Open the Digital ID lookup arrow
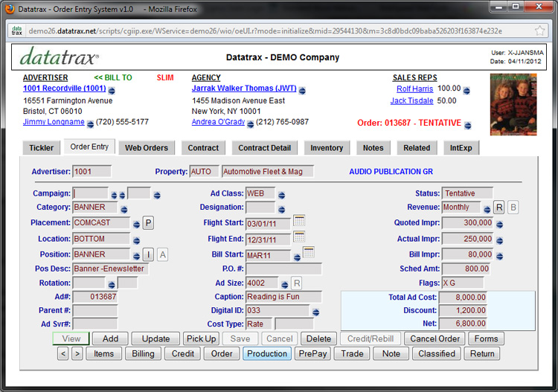 click(x=315, y=312)
